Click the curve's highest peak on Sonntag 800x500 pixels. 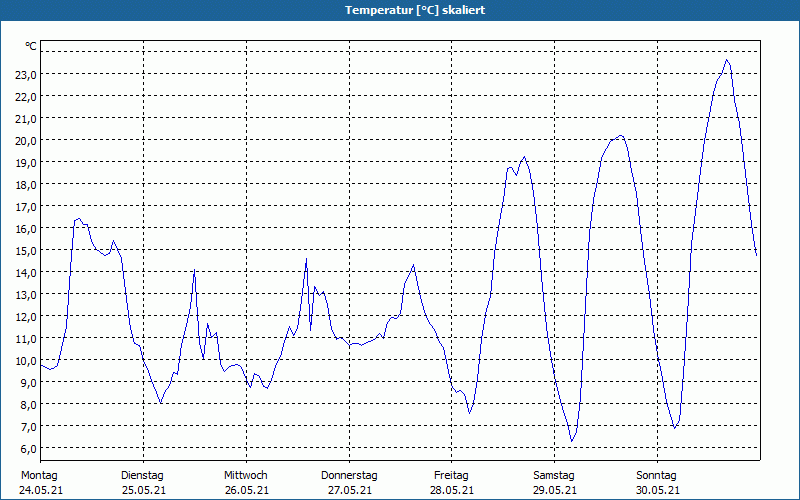727,60
